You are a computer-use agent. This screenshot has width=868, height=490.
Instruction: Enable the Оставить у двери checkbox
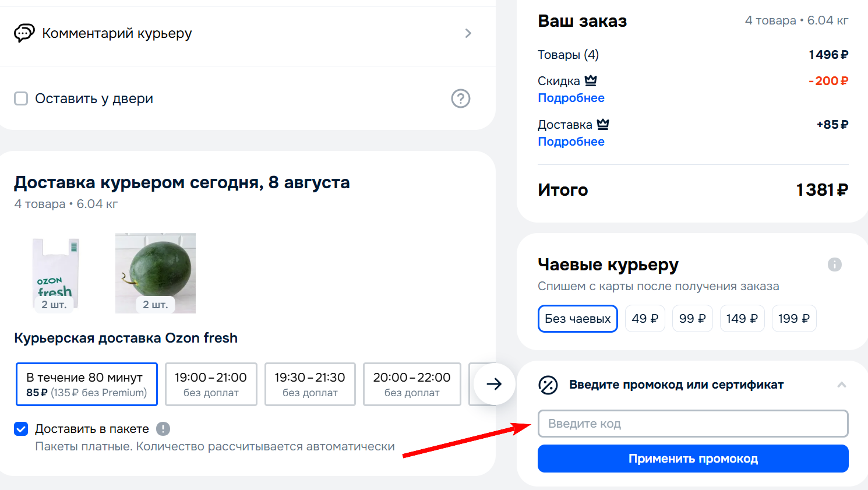point(20,98)
